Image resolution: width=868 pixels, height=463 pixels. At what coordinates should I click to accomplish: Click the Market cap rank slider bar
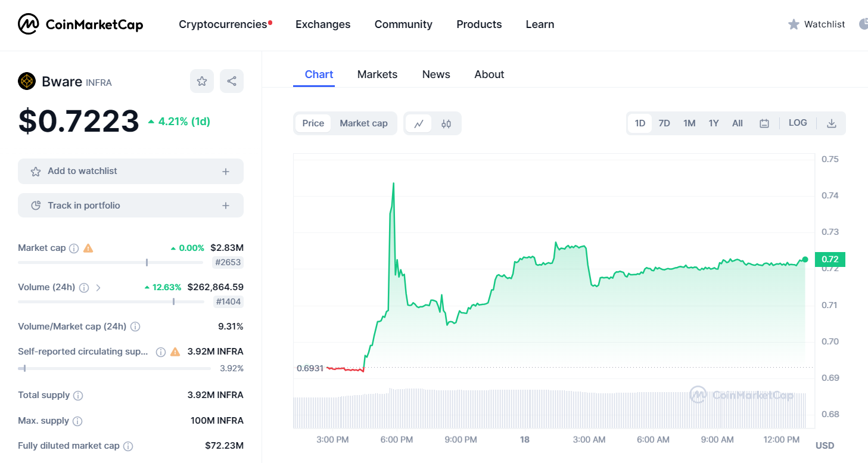pos(111,262)
